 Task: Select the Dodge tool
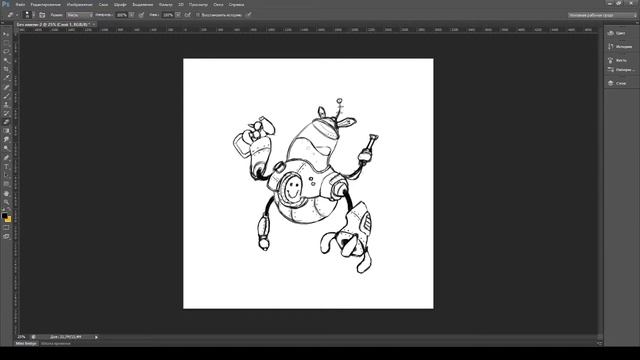coord(6,149)
